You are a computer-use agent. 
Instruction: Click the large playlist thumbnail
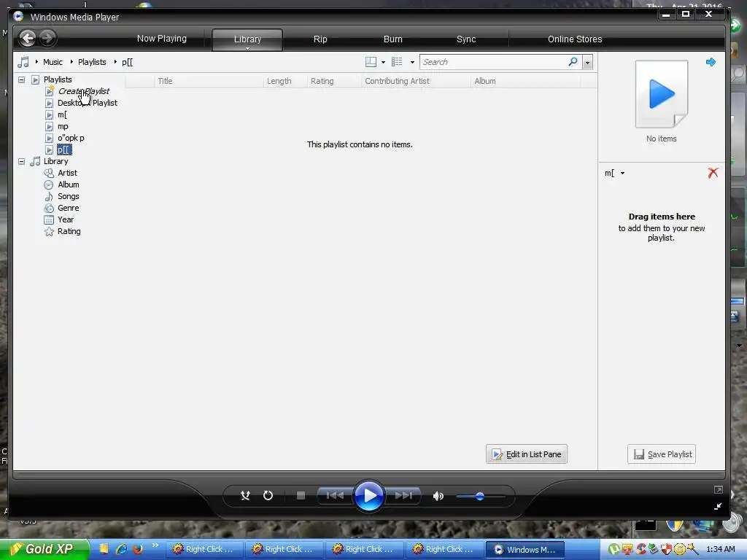(661, 94)
